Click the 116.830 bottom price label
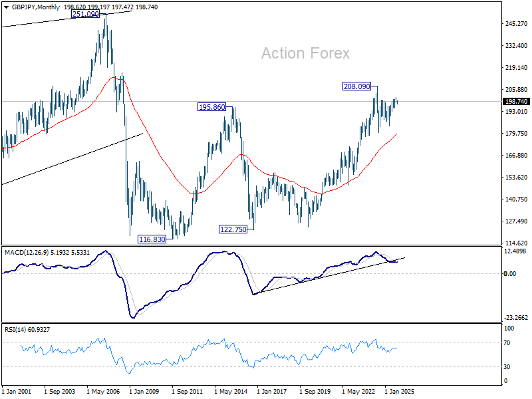This screenshot has height=399, width=532. (152, 239)
